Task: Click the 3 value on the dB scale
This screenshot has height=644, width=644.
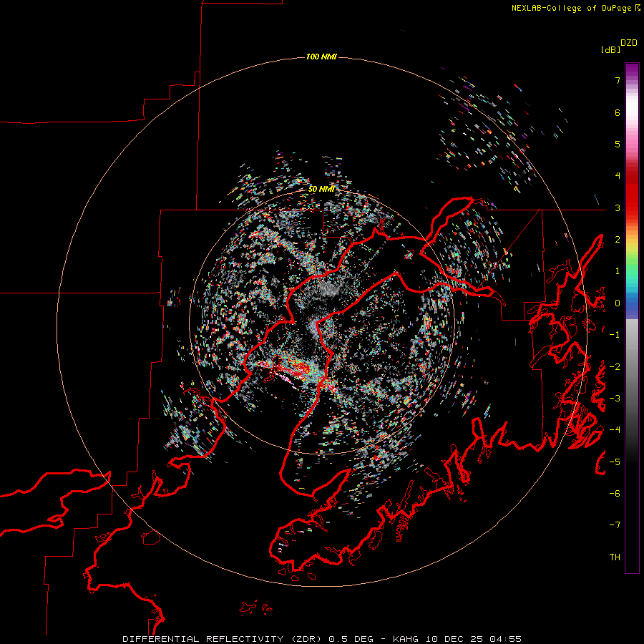Action: tap(618, 208)
